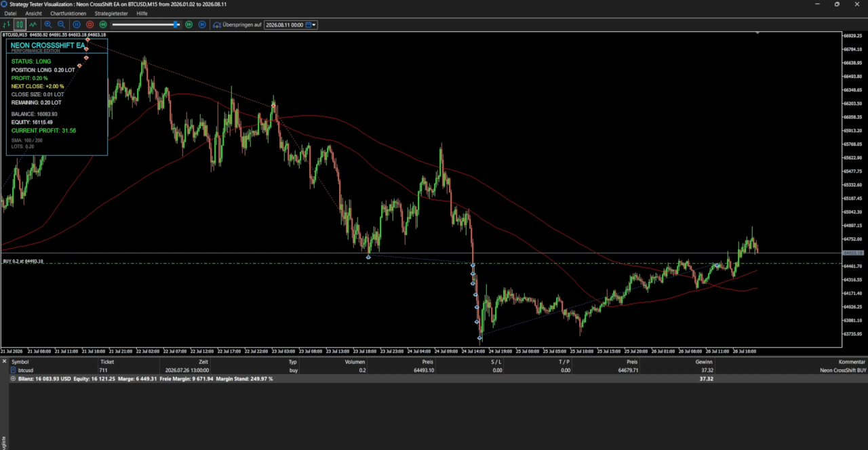Sort trades by the Symbol column header

tap(20, 362)
